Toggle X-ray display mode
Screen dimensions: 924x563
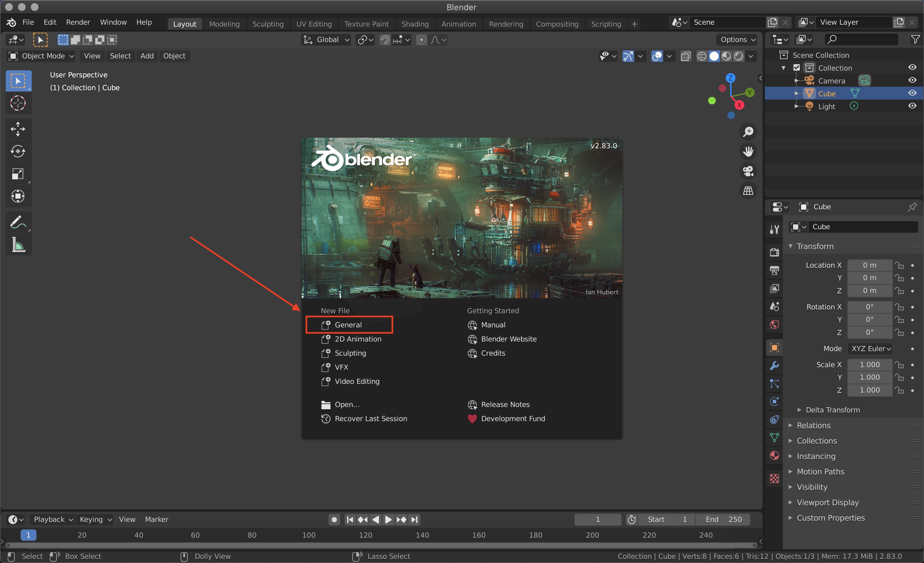coord(686,56)
